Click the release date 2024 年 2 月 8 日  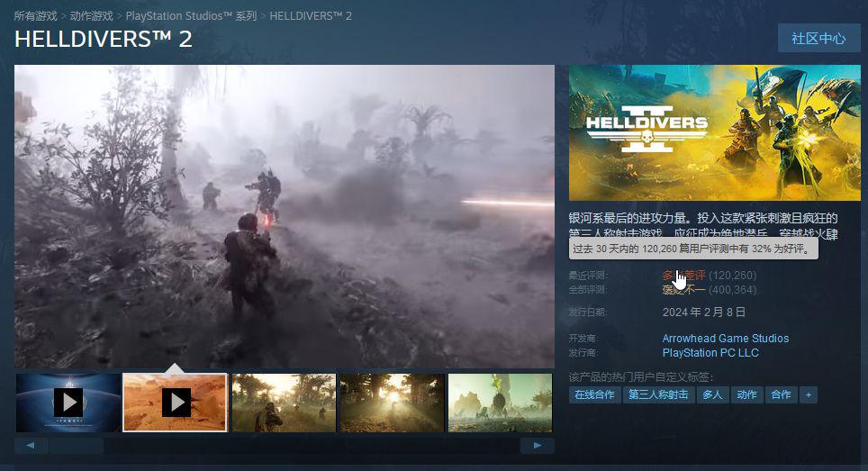[x=703, y=312]
